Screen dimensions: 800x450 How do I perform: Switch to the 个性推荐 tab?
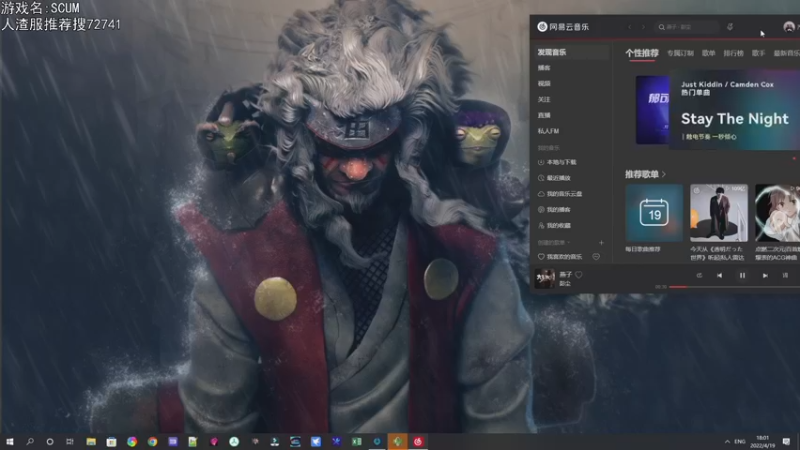coord(642,53)
